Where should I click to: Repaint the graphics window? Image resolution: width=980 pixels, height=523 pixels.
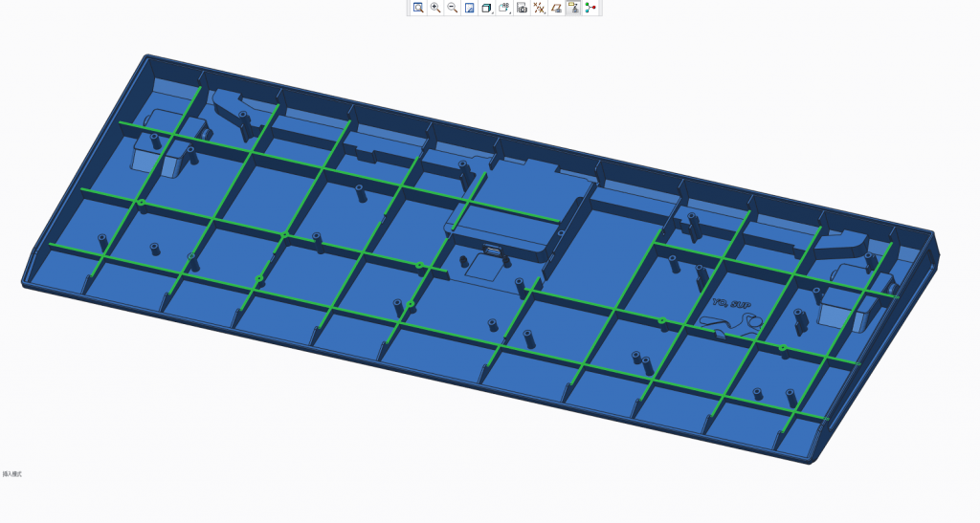point(469,8)
